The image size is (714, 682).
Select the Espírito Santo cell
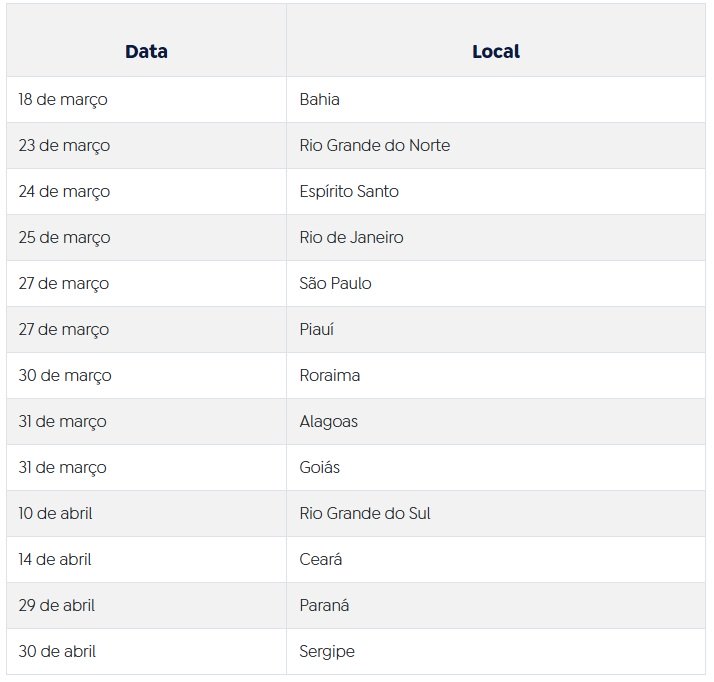pos(349,192)
